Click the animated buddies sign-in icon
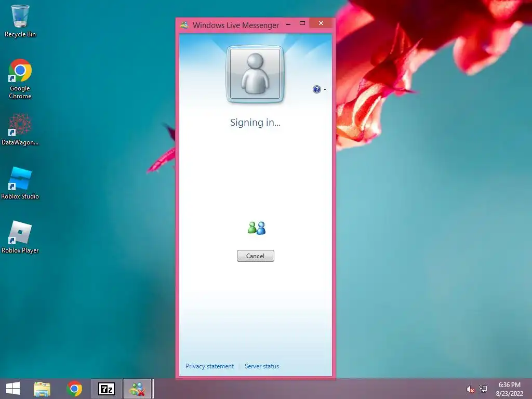 257,228
